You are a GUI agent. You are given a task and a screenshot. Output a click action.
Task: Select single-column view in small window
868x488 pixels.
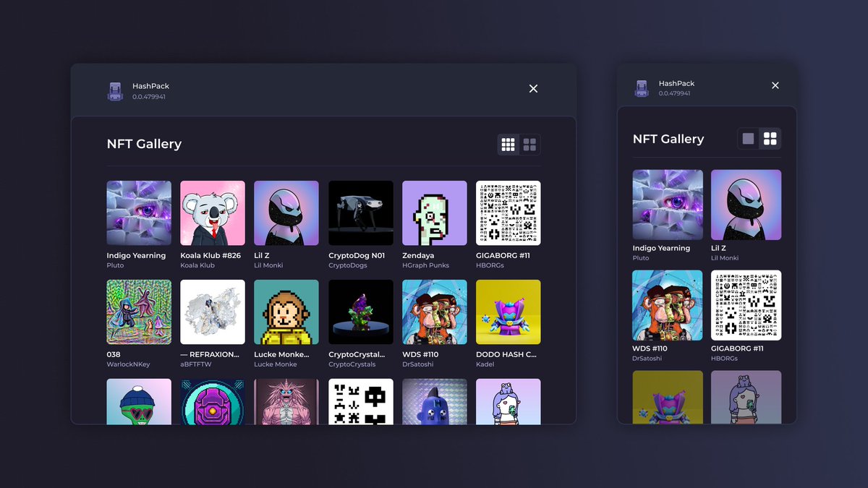tap(749, 139)
